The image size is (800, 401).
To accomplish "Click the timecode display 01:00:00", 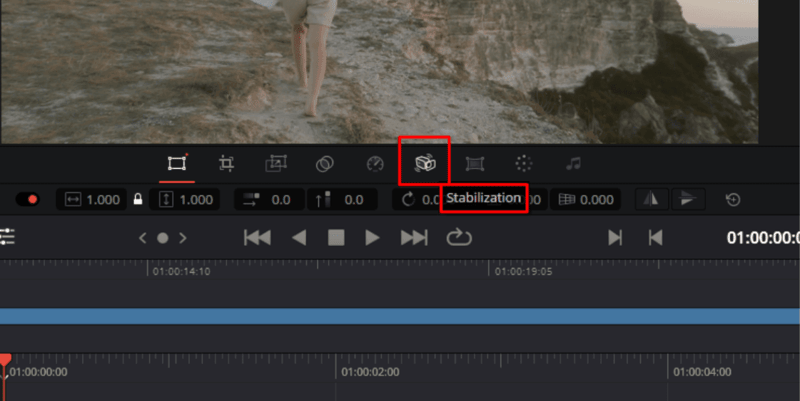I will (763, 238).
